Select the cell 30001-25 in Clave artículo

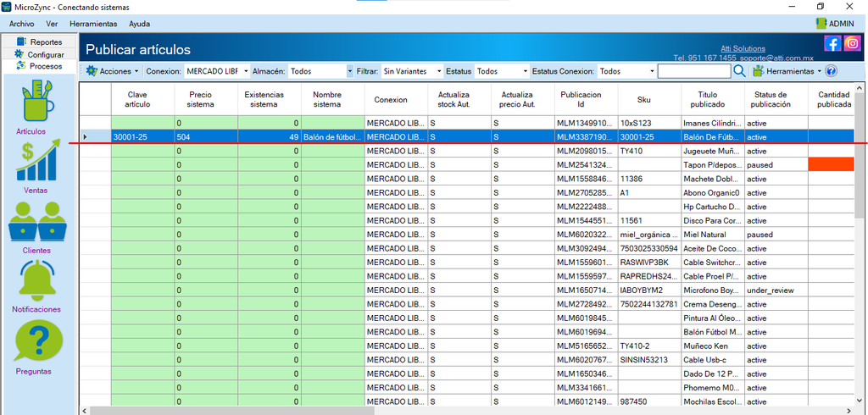[x=142, y=136]
